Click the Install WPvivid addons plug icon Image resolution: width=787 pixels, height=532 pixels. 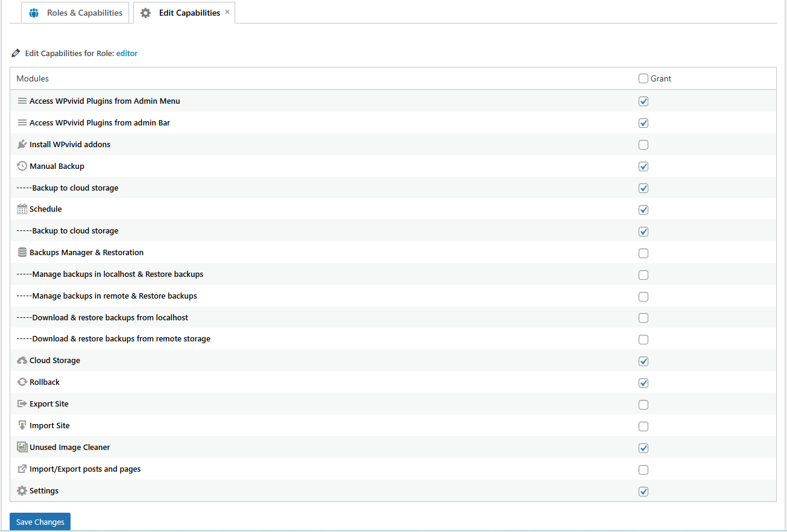click(x=22, y=145)
